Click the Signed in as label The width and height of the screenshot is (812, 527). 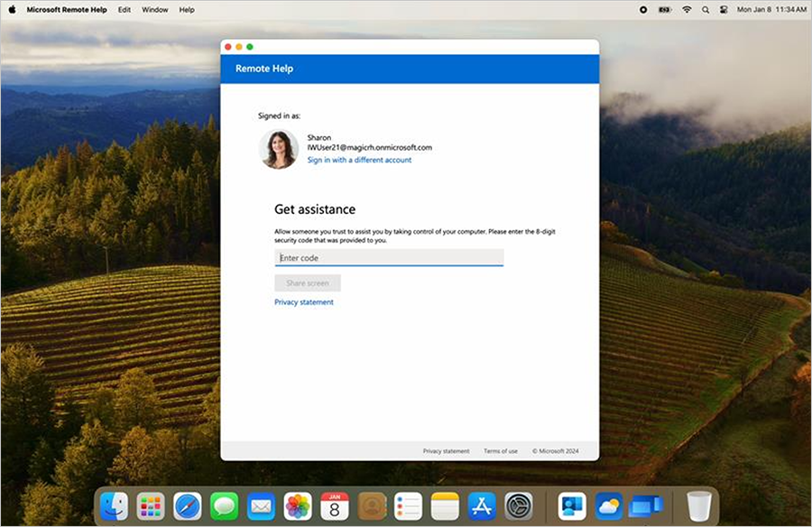click(x=279, y=116)
